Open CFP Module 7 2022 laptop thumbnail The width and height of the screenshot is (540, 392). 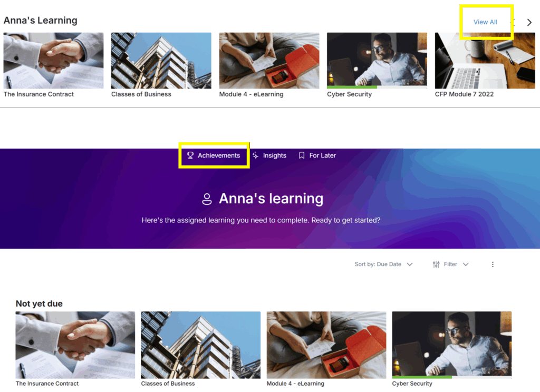tap(485, 61)
